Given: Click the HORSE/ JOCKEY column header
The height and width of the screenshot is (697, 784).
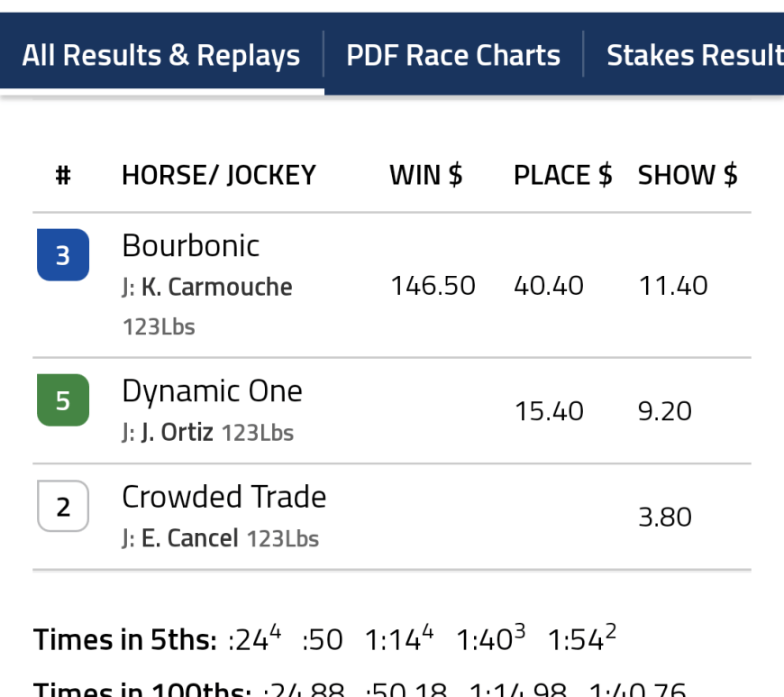Looking at the screenshot, I should (219, 175).
